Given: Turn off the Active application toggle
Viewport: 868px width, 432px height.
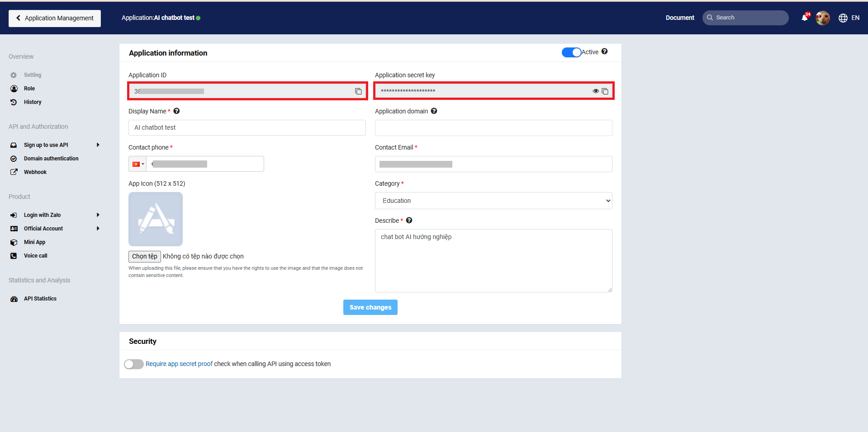Looking at the screenshot, I should tap(571, 52).
